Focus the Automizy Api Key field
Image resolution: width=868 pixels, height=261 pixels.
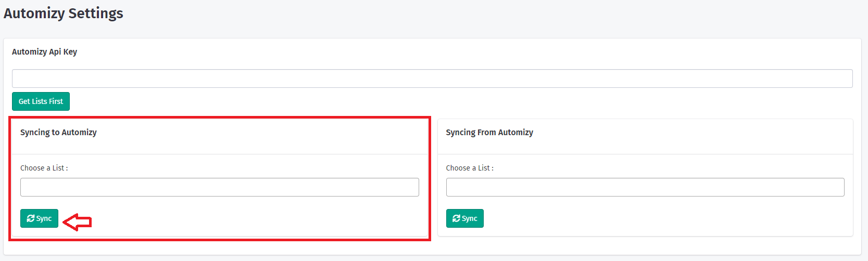(432, 79)
